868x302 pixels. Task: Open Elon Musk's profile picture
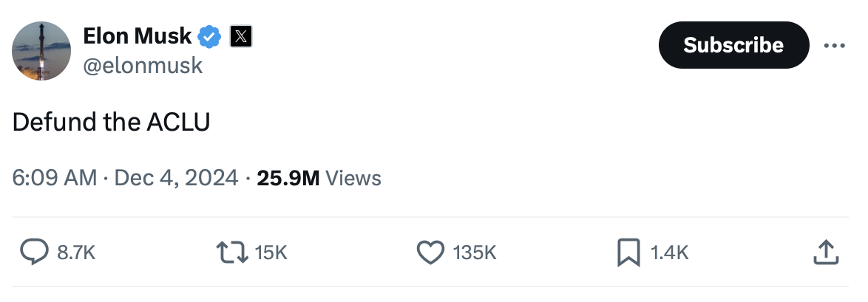click(41, 51)
